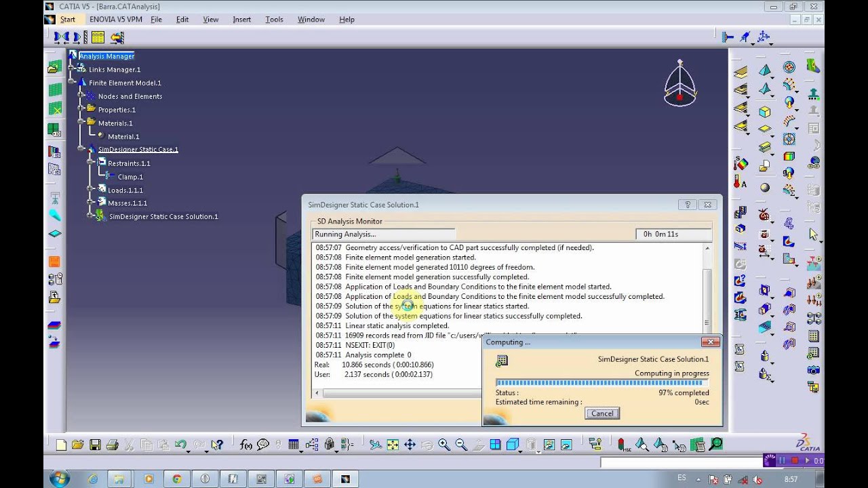This screenshot has width=868, height=488.
Task: Click the command input field at bottom right
Action: 682,462
